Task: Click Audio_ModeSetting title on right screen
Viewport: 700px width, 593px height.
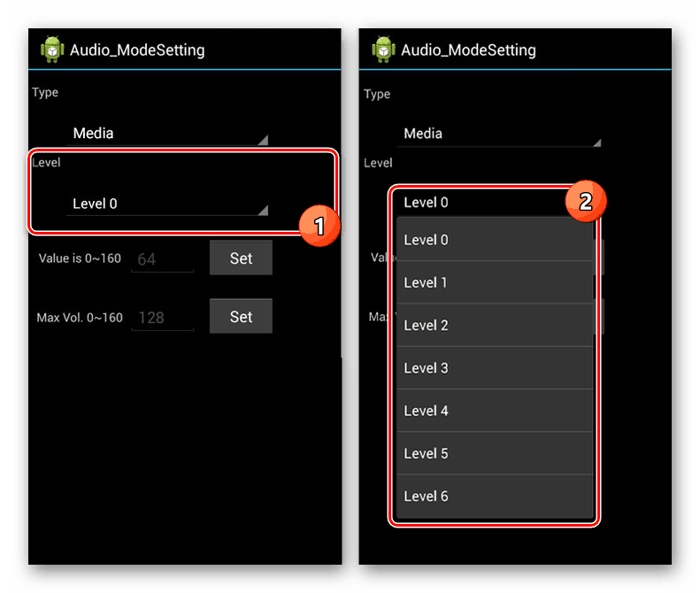Action: 468,50
